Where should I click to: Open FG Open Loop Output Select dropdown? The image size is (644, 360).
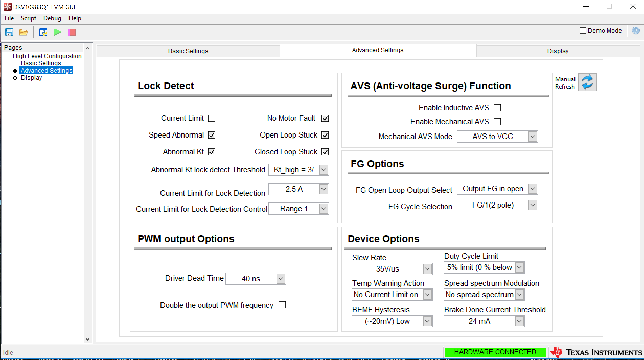(497, 189)
